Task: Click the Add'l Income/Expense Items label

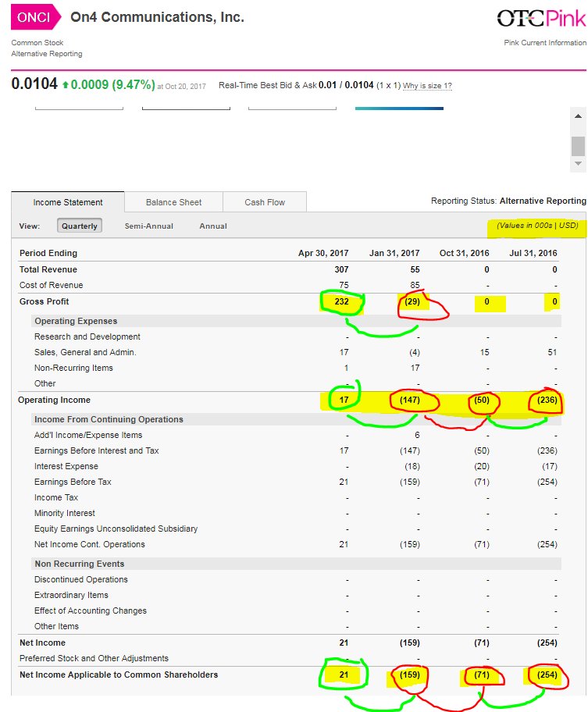Action: 88,435
